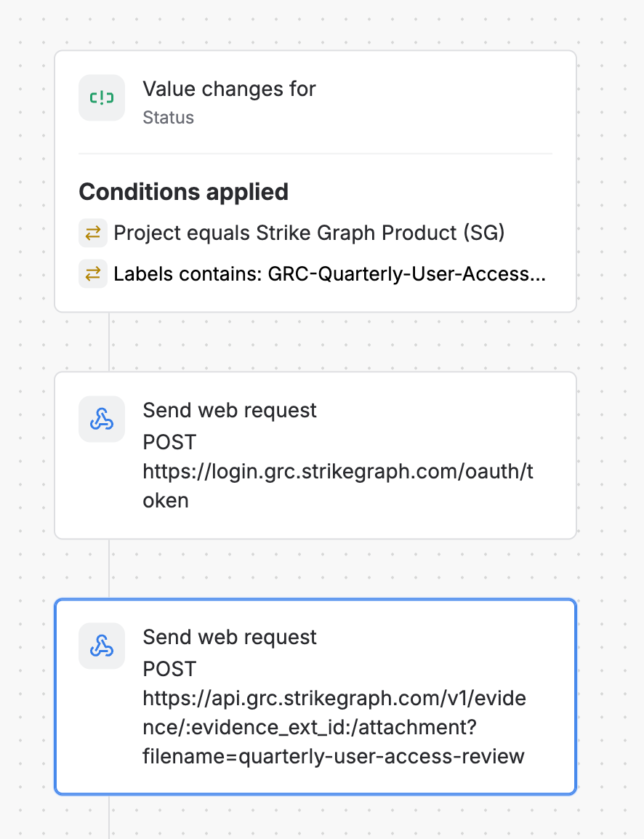Click the first Send web request title
This screenshot has height=839, width=644.
click(230, 410)
